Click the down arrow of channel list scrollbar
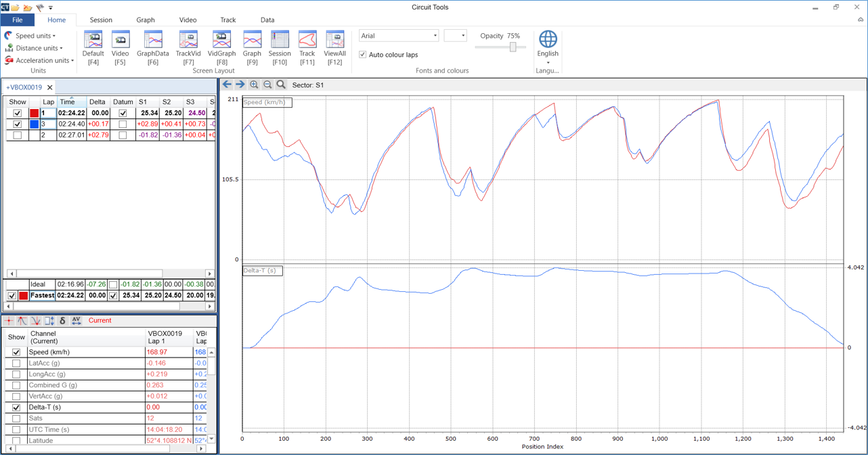 pyautogui.click(x=211, y=439)
